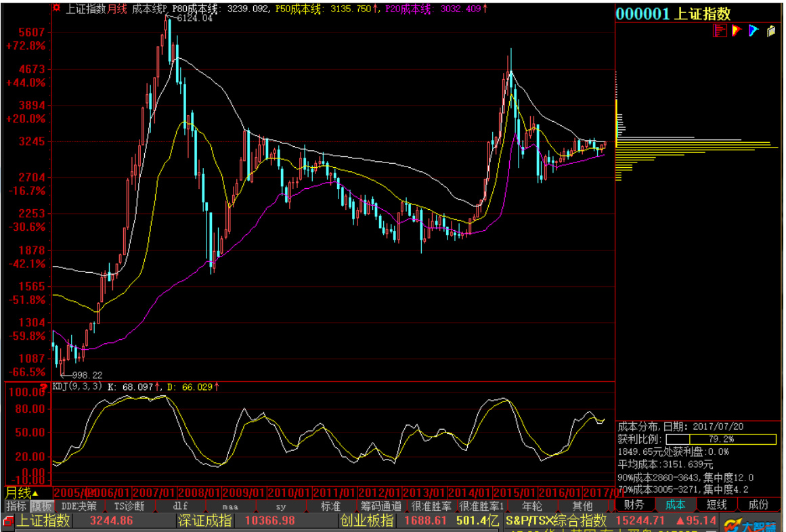
Task: Switch to the 财务 tab
Action: pyautogui.click(x=634, y=505)
